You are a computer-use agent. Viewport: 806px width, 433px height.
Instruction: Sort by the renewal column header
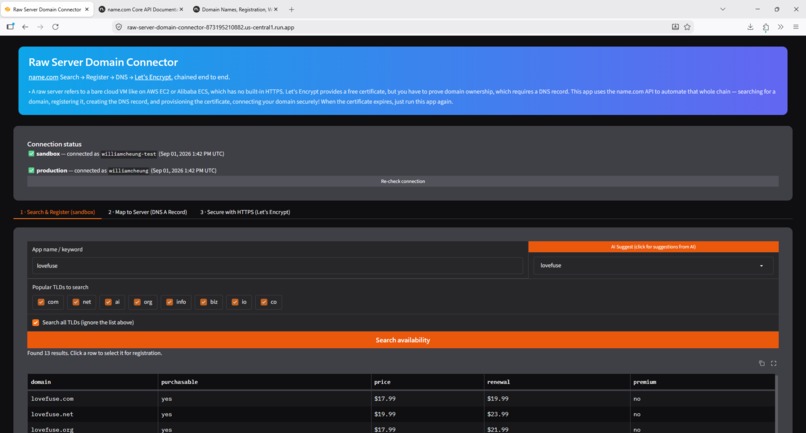(x=557, y=382)
